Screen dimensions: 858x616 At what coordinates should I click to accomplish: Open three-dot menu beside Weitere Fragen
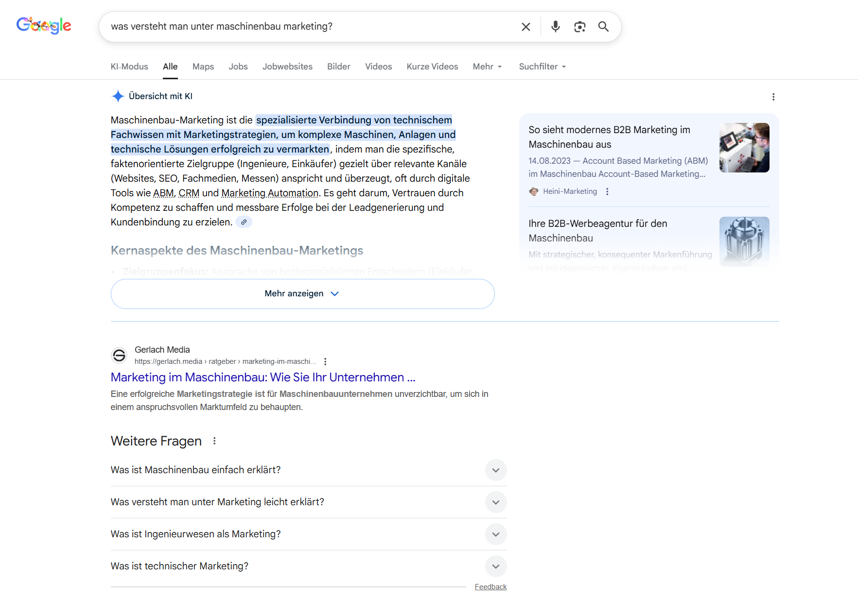214,441
